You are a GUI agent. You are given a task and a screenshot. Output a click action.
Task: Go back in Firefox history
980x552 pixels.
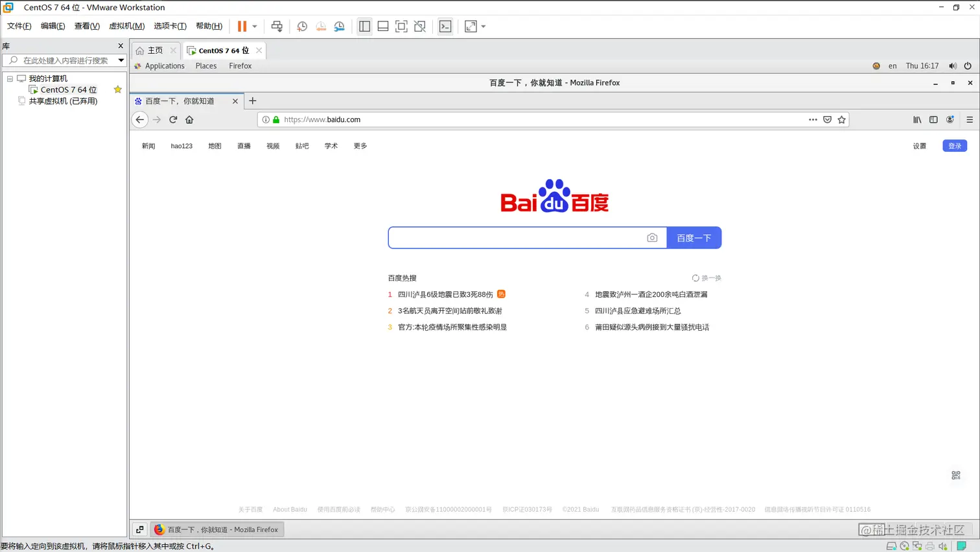[x=140, y=120]
